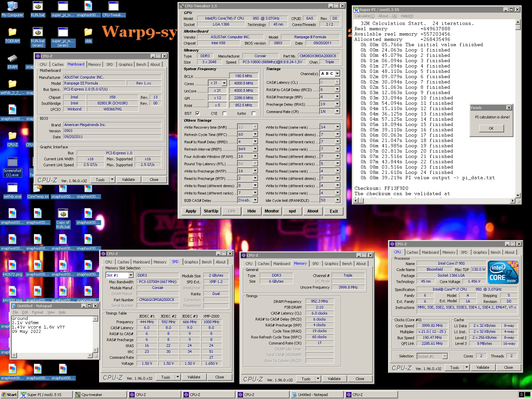Viewport: 532px width, 399px height.
Task: Select the RUN.bat icon beside My Computer
Action: 38,9
